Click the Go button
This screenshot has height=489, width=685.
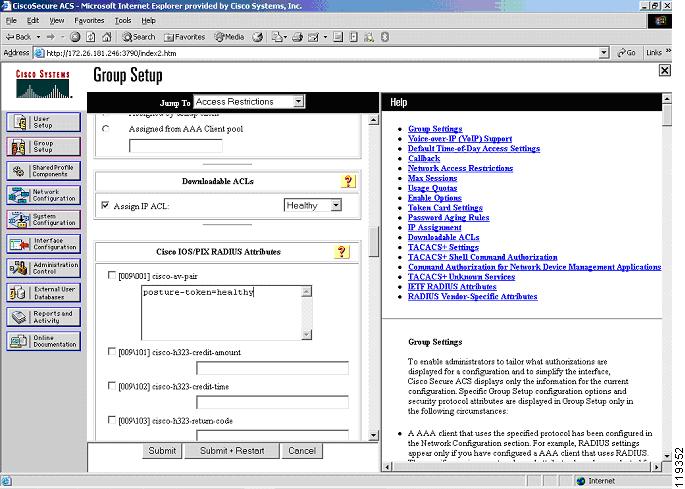[x=626, y=53]
